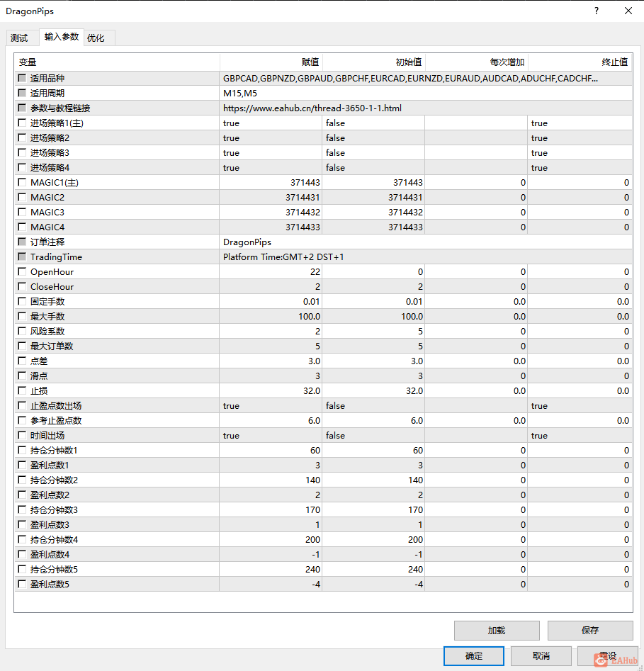
Task: Click the 赋值 column header
Action: (x=271, y=62)
